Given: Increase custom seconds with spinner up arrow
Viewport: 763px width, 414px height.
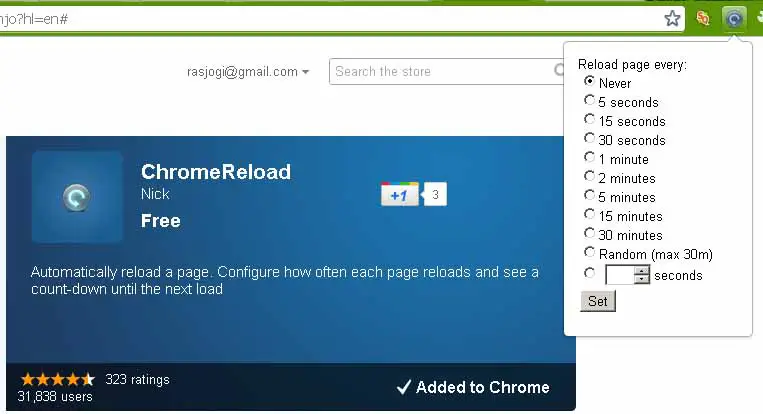Looking at the screenshot, I should [x=642, y=270].
